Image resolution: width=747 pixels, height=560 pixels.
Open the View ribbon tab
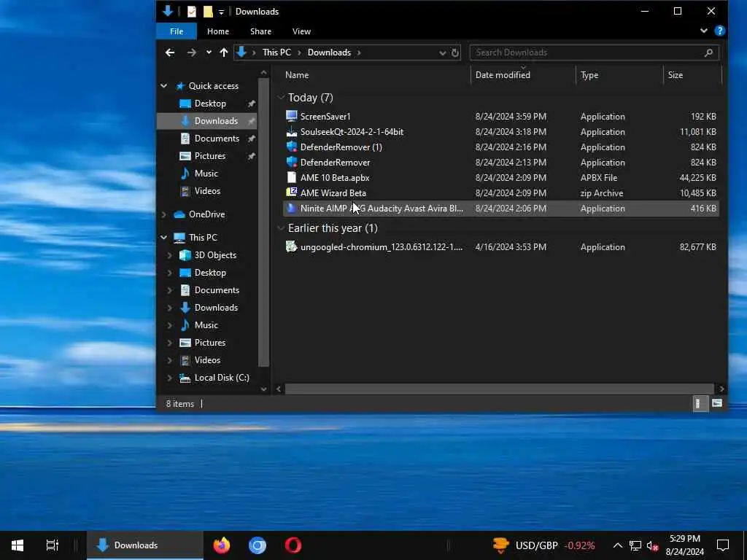tap(301, 31)
